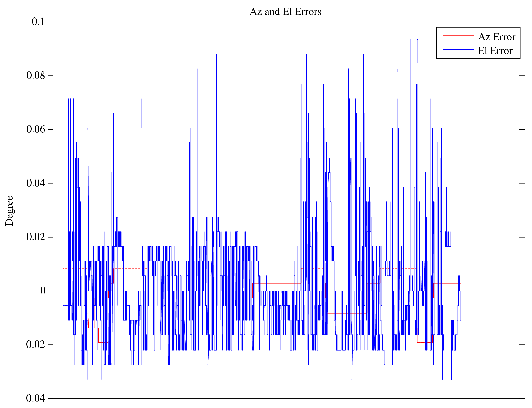Click the blue El Error legend line sample
Viewport: 532px width, 408px height.
(458, 49)
